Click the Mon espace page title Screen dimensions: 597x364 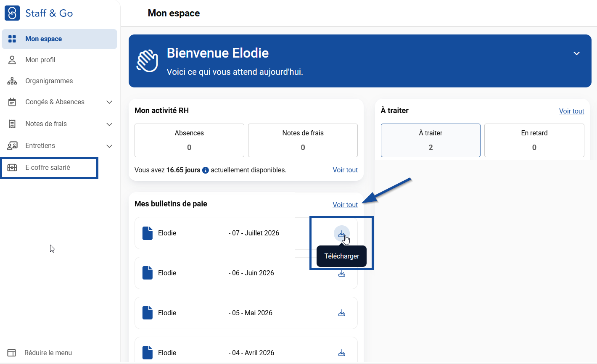pyautogui.click(x=174, y=13)
